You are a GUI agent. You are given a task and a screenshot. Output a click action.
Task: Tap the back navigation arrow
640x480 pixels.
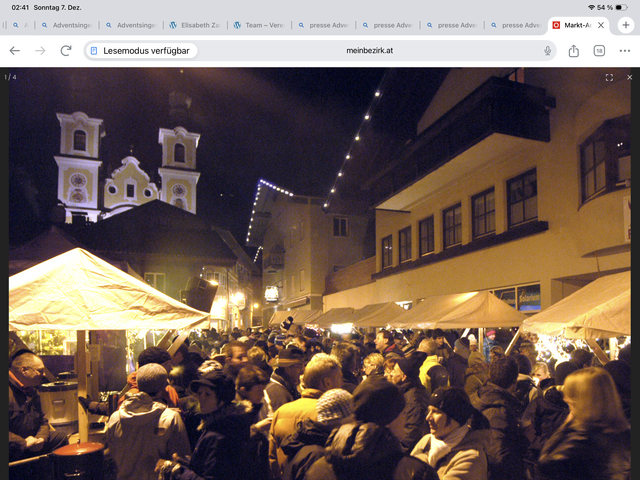tap(14, 51)
